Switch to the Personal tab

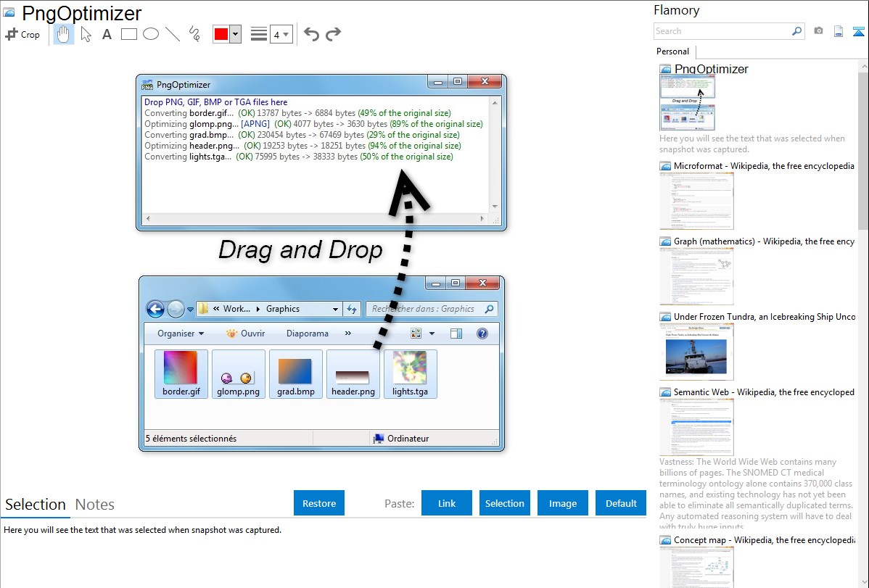(673, 51)
